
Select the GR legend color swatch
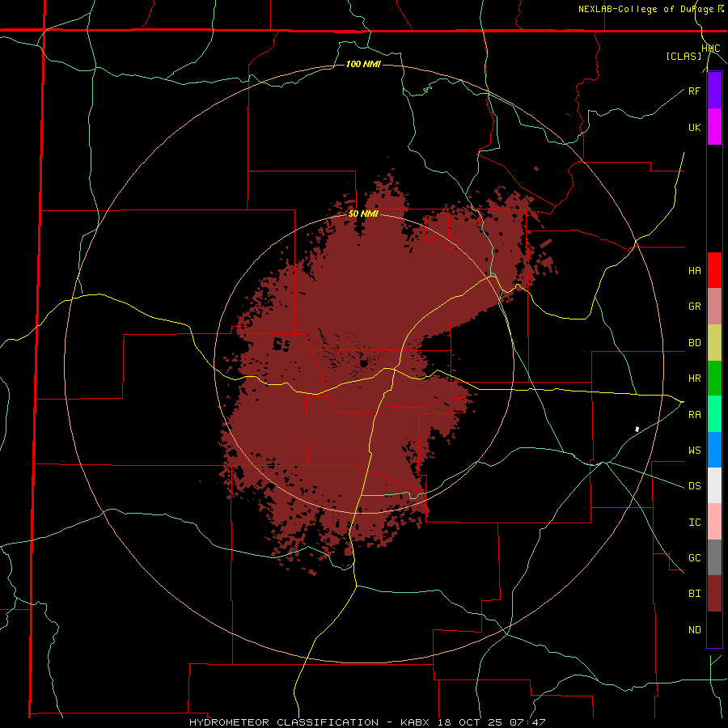pyautogui.click(x=714, y=306)
